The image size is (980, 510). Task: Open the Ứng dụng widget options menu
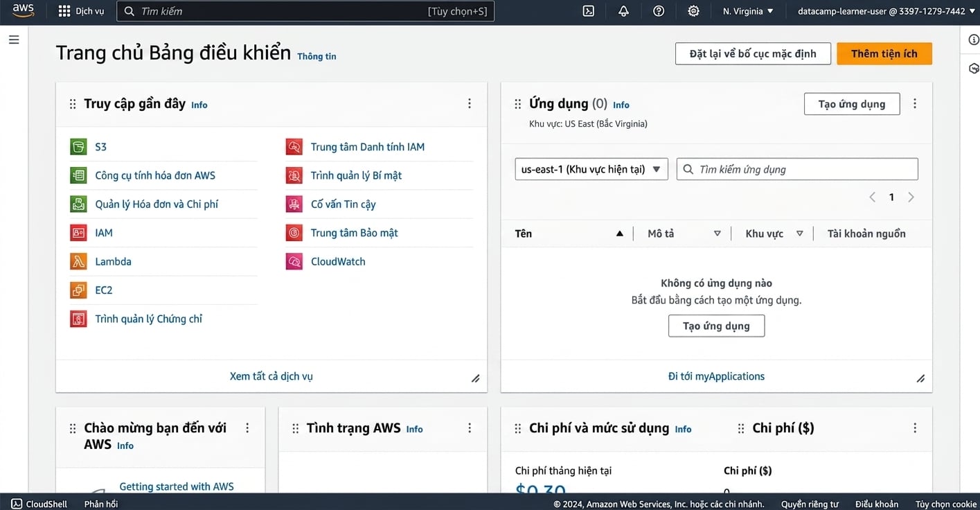pos(915,103)
